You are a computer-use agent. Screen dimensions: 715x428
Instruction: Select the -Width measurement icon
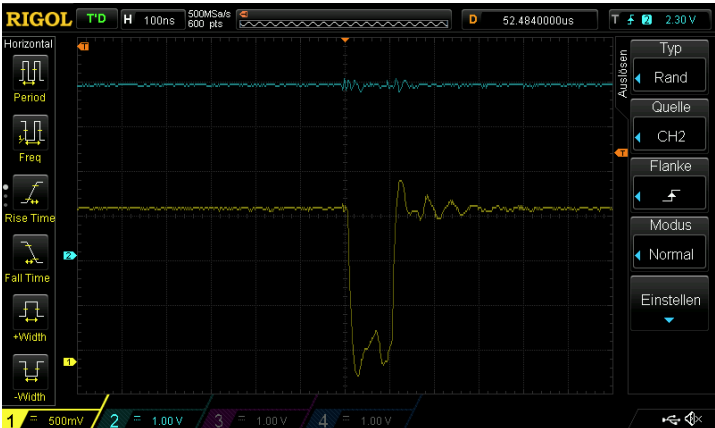[x=30, y=372]
